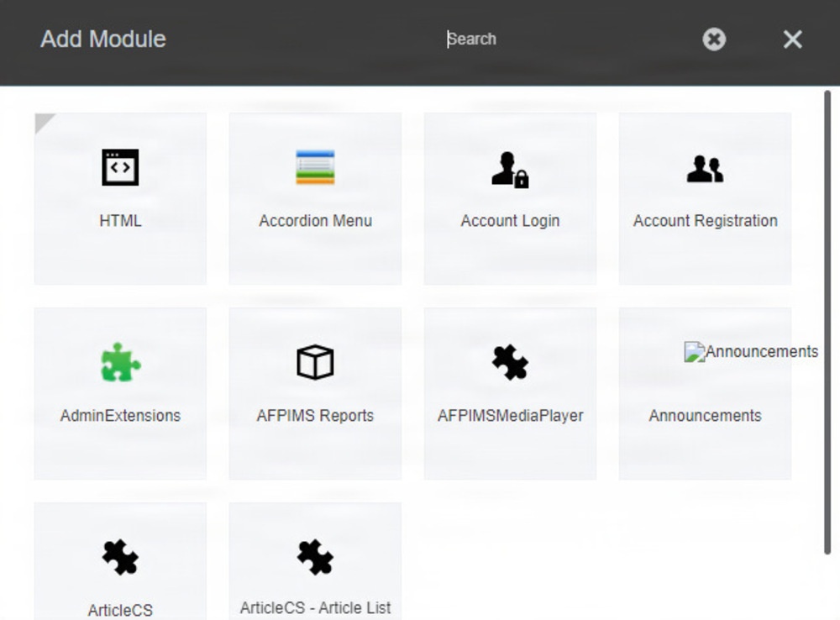
Task: Pick the Account Login user-lock icon
Action: click(x=510, y=170)
